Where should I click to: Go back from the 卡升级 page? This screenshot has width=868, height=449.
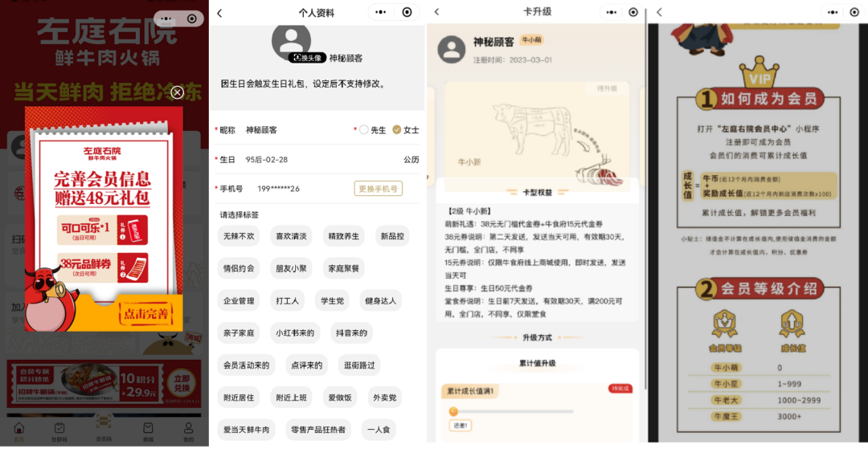(436, 11)
